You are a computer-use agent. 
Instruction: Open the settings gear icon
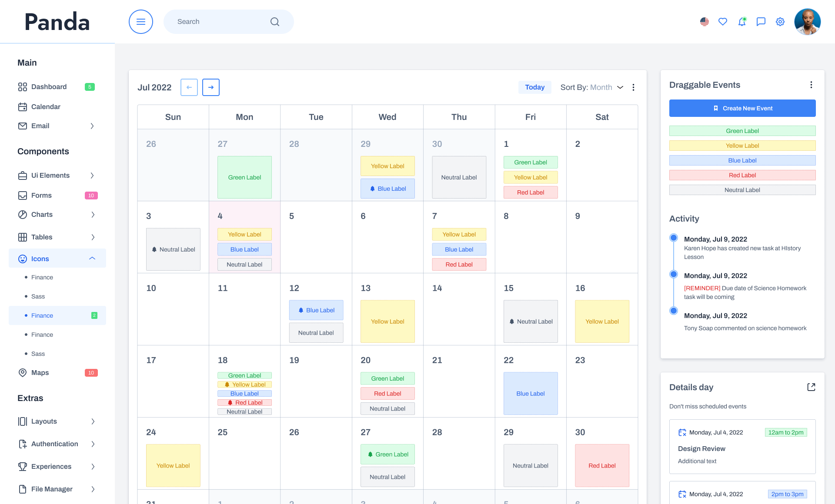pos(780,22)
